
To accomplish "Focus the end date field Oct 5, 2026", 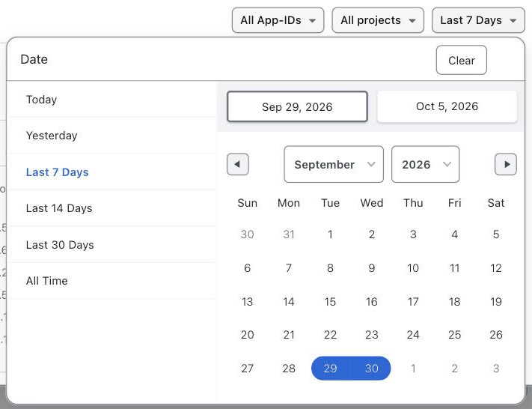I will (447, 106).
